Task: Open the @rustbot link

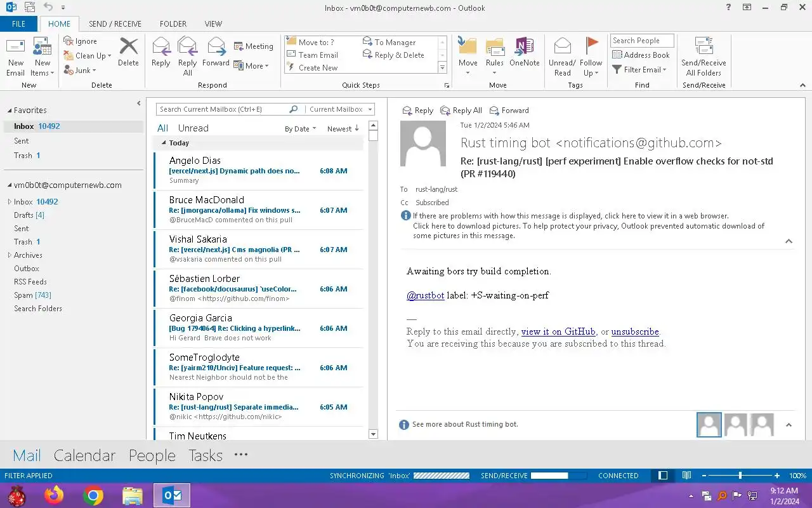Action: coord(425,295)
